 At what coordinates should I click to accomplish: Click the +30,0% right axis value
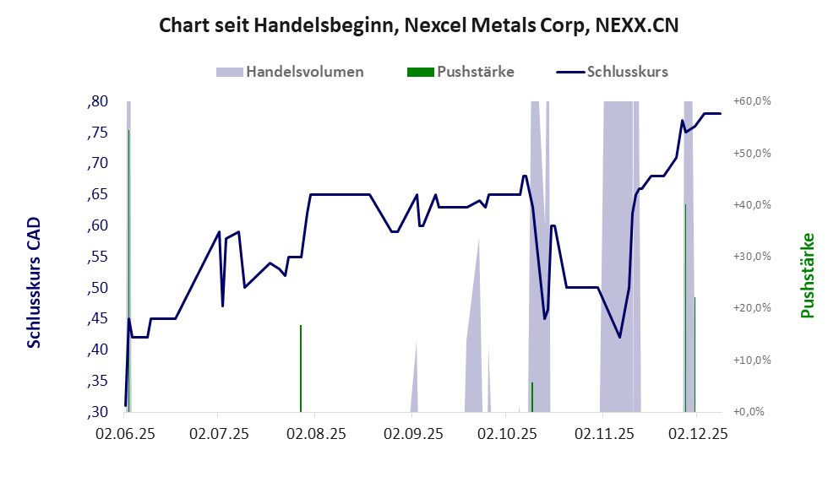[752, 257]
